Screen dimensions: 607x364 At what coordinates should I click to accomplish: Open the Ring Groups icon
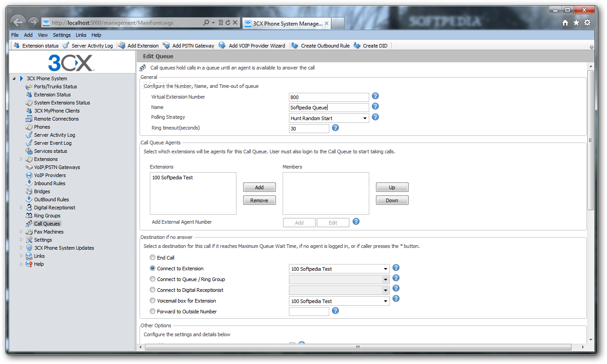(29, 216)
